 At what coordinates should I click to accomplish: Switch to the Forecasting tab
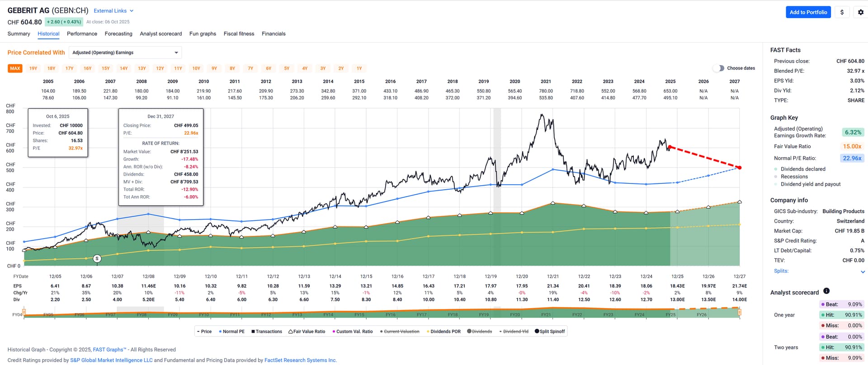[x=118, y=34]
